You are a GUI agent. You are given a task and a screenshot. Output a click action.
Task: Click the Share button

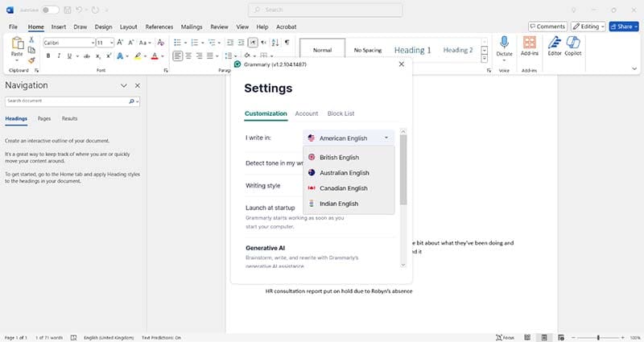(624, 27)
